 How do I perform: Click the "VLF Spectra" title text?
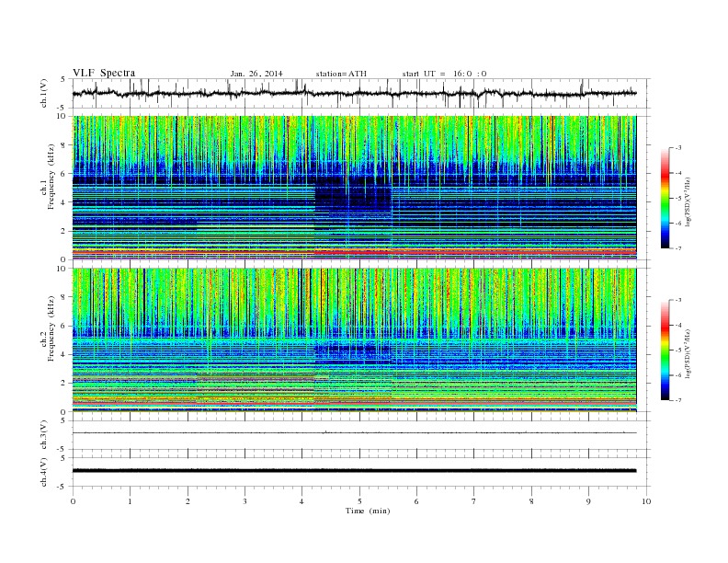(x=104, y=73)
